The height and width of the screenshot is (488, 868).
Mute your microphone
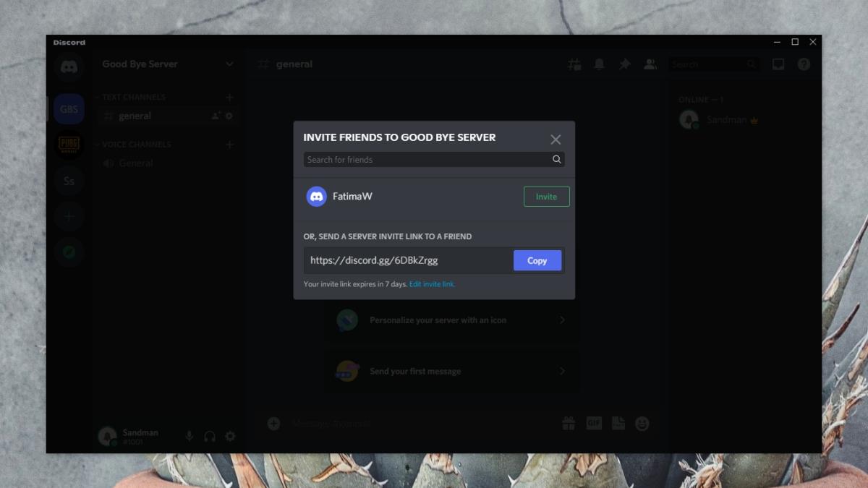(x=190, y=436)
